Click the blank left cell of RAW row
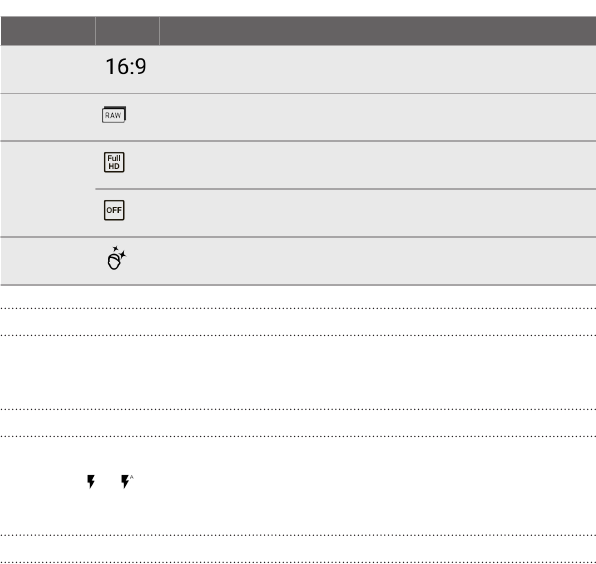The image size is (596, 564). pyautogui.click(x=48, y=117)
